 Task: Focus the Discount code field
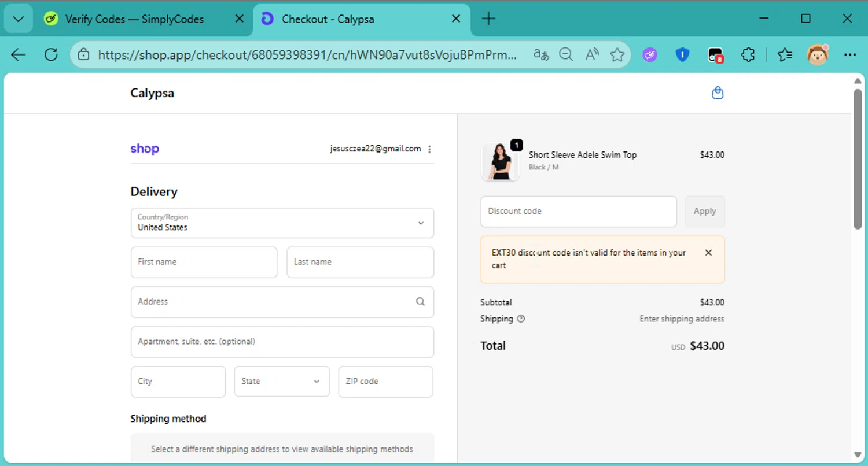[x=579, y=212]
